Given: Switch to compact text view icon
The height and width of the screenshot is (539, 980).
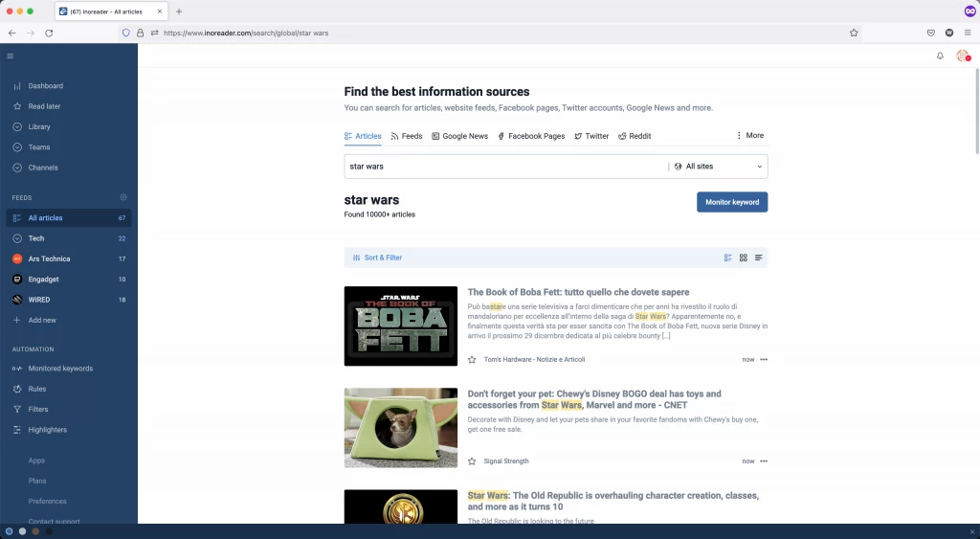Looking at the screenshot, I should pyautogui.click(x=758, y=258).
